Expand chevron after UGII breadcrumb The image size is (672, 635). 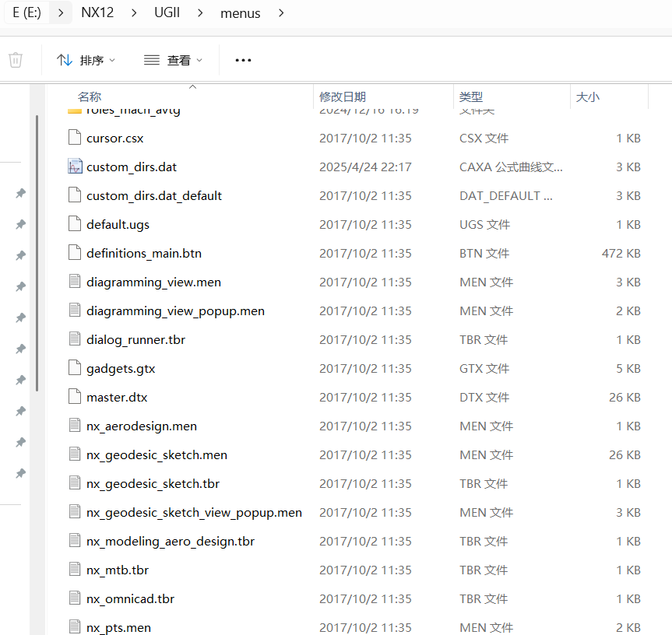[200, 13]
